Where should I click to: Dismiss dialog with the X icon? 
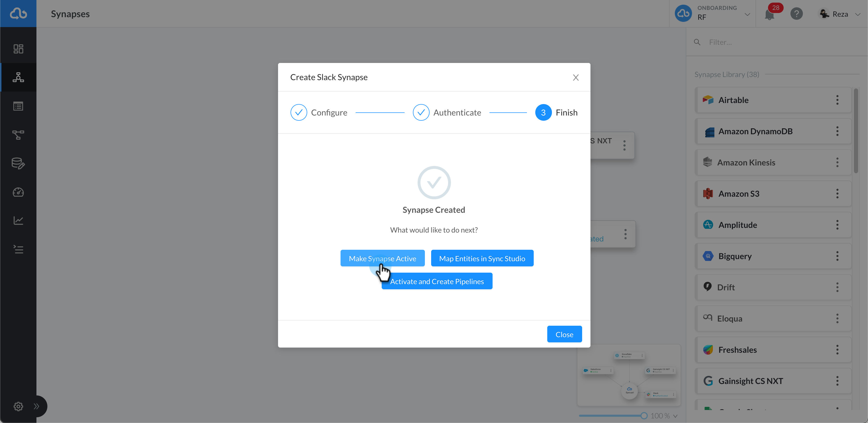[x=576, y=78]
